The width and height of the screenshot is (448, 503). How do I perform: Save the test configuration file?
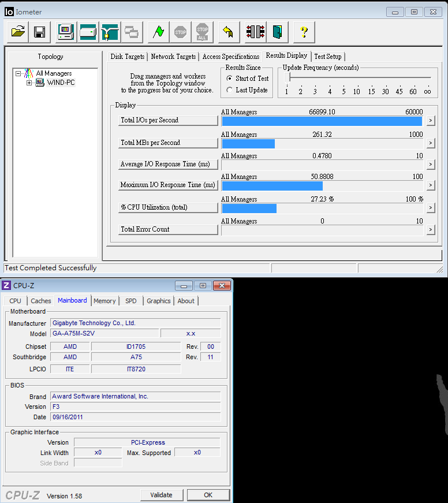coord(40,32)
